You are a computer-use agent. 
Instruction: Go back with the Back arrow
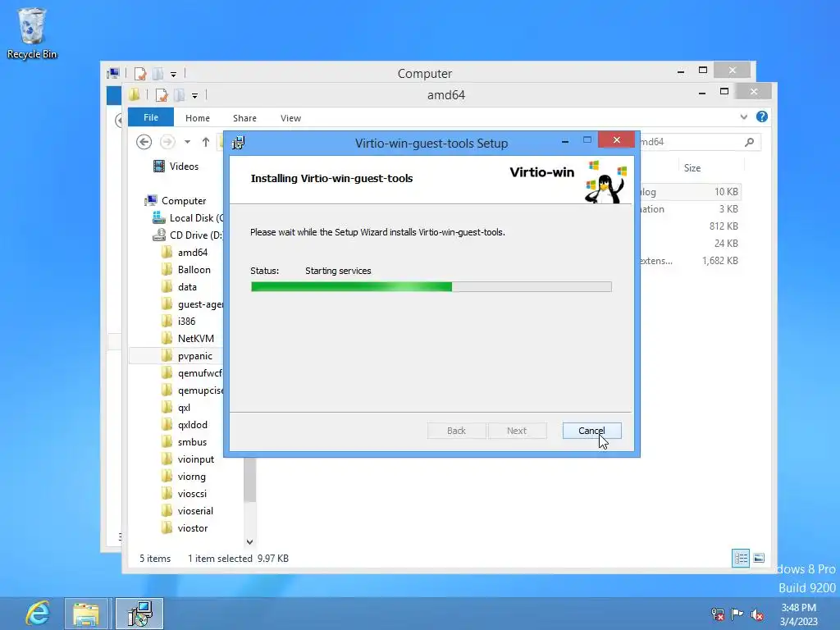pos(144,142)
